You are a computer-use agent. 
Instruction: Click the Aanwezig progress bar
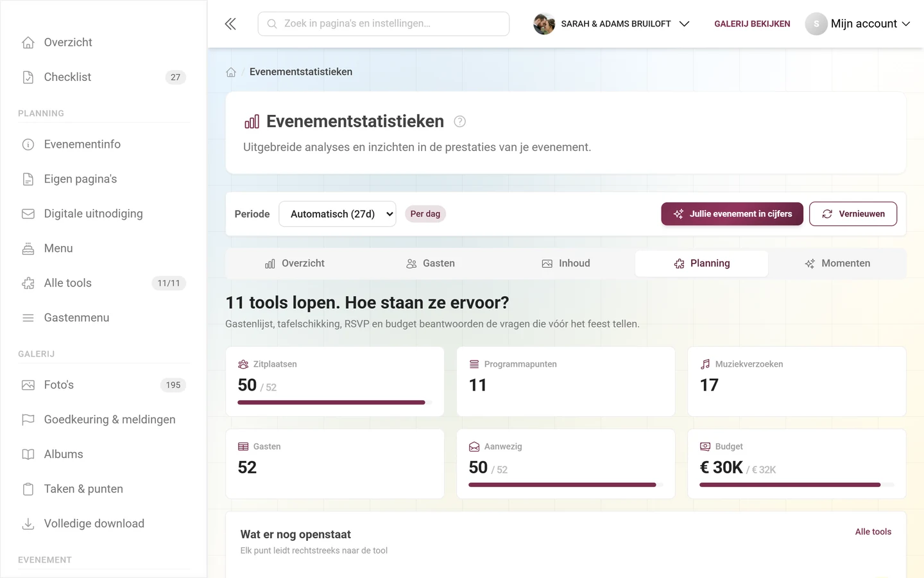click(x=566, y=485)
